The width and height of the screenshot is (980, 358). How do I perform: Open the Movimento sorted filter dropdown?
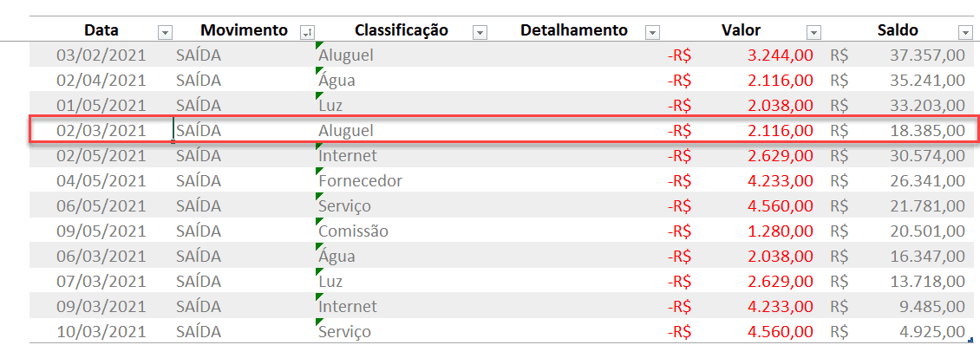[x=308, y=32]
